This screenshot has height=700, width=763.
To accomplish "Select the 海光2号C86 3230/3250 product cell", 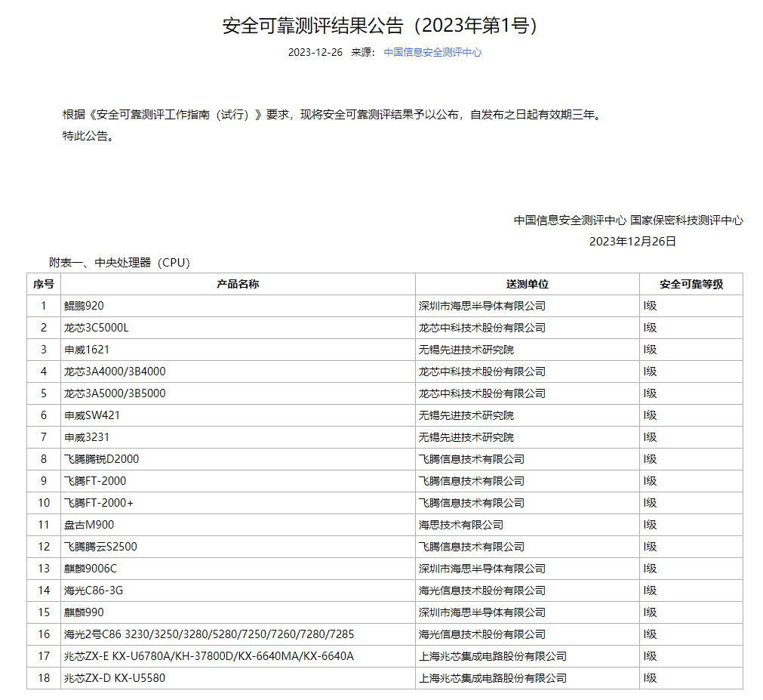I will pyautogui.click(x=238, y=635).
